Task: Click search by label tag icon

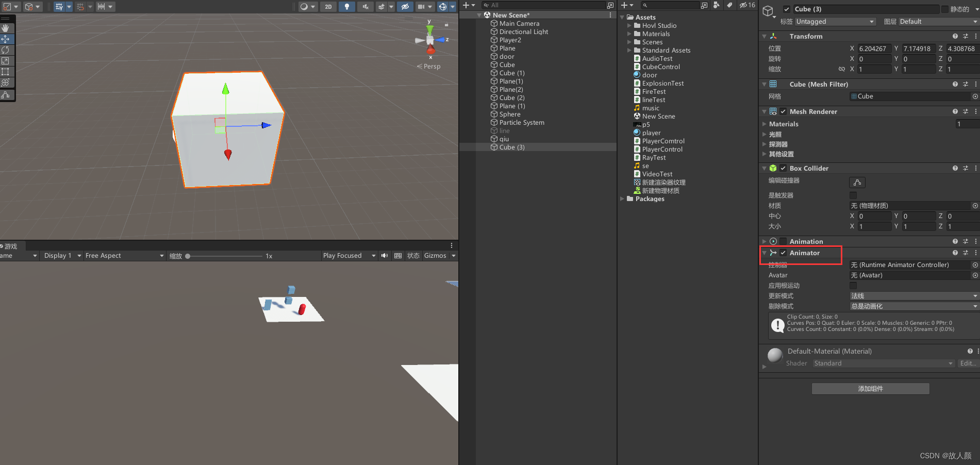Action: 729,5
